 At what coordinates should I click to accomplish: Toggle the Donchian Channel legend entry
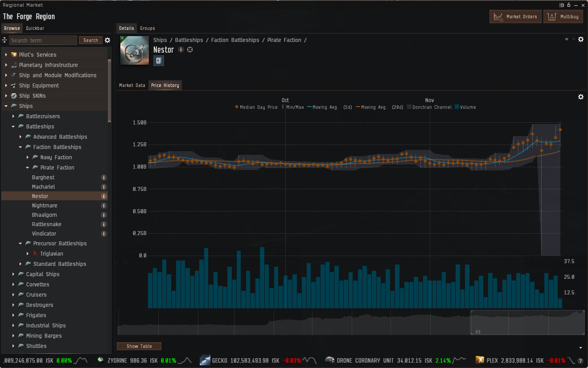click(x=429, y=107)
